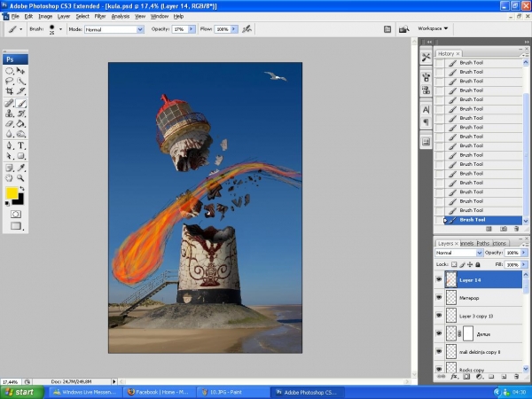The width and height of the screenshot is (532, 399).
Task: Select the Clone Stamp tool
Action: click(9, 113)
